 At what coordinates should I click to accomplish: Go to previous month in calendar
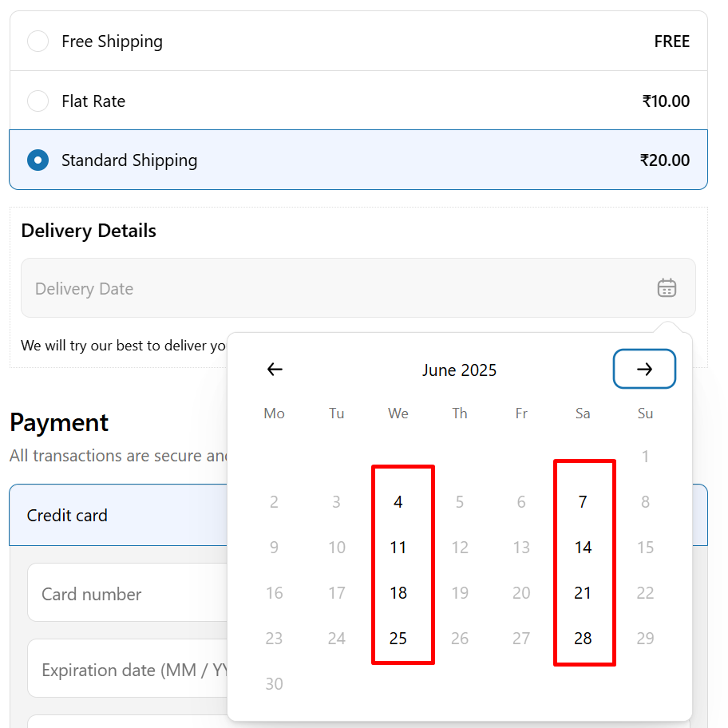275,369
